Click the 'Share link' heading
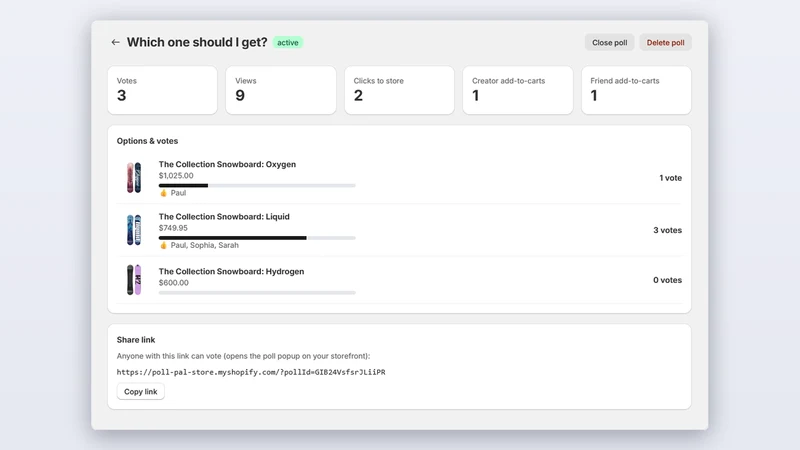Image resolution: width=800 pixels, height=450 pixels. (x=136, y=340)
